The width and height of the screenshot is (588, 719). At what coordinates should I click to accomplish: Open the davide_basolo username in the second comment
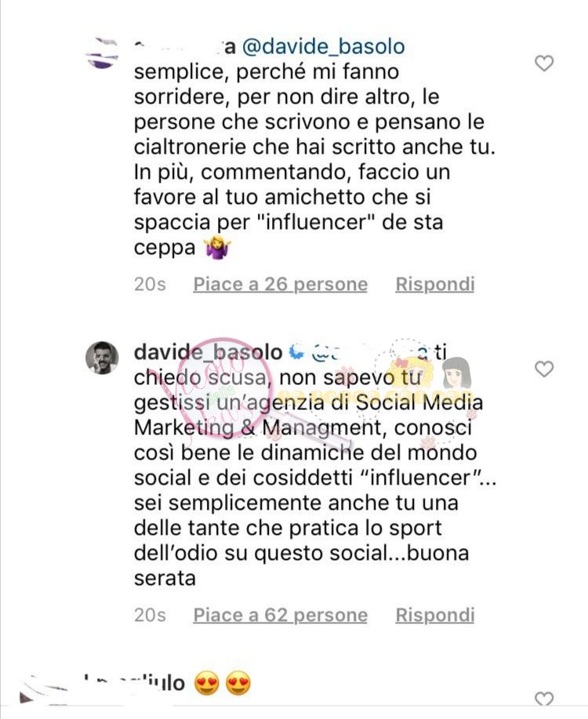[x=209, y=353]
